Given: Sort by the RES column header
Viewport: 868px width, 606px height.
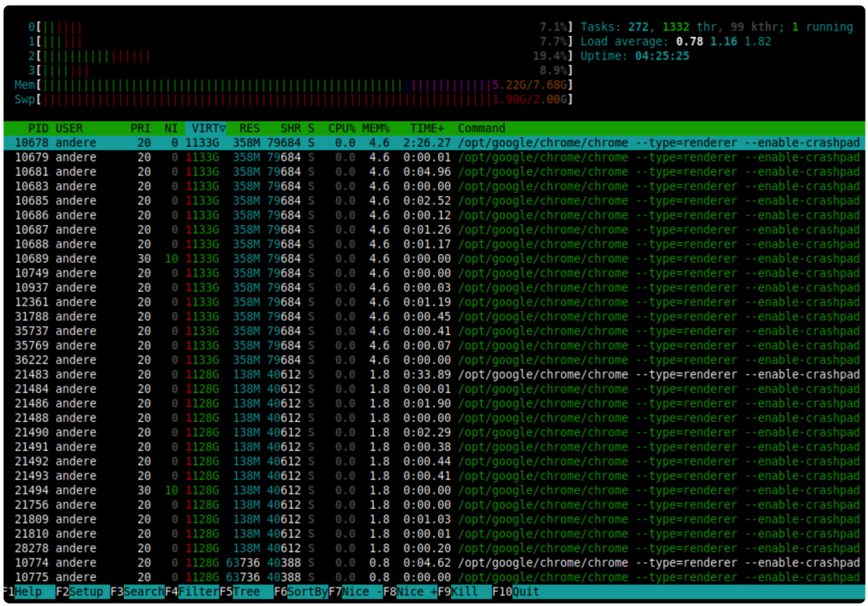Looking at the screenshot, I should pos(249,129).
